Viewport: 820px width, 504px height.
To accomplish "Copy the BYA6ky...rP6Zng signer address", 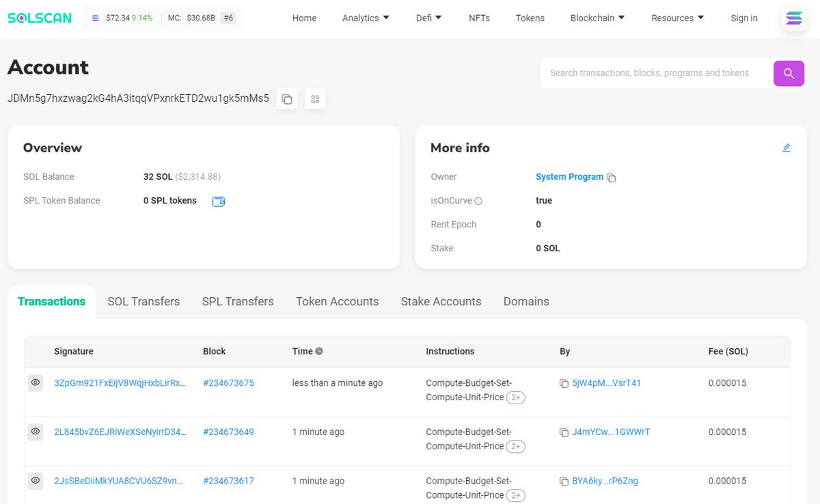I will pyautogui.click(x=564, y=481).
